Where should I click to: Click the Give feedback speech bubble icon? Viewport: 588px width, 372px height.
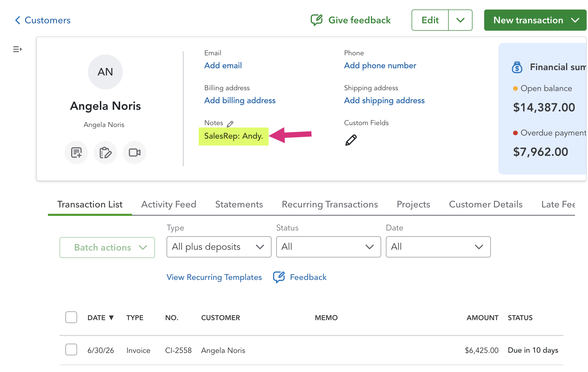click(x=317, y=20)
